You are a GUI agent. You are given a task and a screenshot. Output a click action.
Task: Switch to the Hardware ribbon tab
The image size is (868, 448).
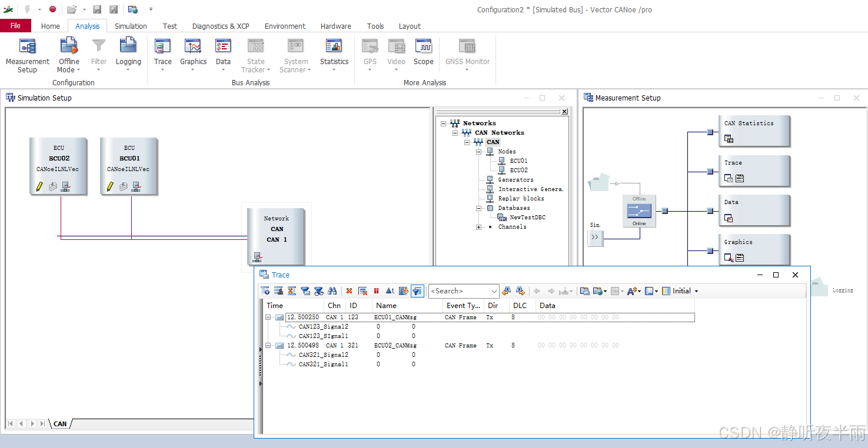(x=335, y=26)
